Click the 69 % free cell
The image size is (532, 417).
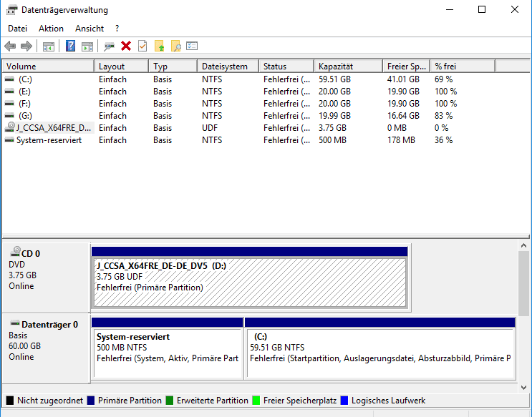tap(443, 79)
